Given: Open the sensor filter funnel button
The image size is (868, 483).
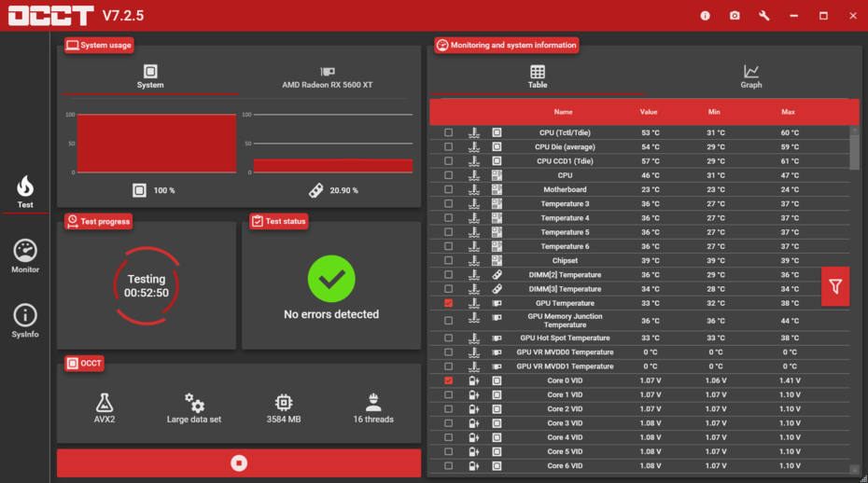Looking at the screenshot, I should pos(835,286).
